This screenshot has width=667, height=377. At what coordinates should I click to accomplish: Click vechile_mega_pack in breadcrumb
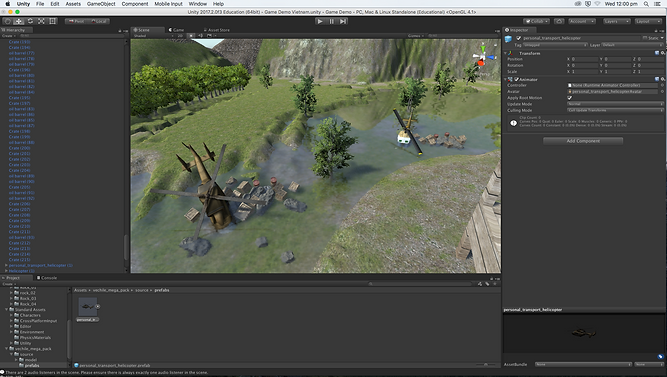click(x=111, y=290)
